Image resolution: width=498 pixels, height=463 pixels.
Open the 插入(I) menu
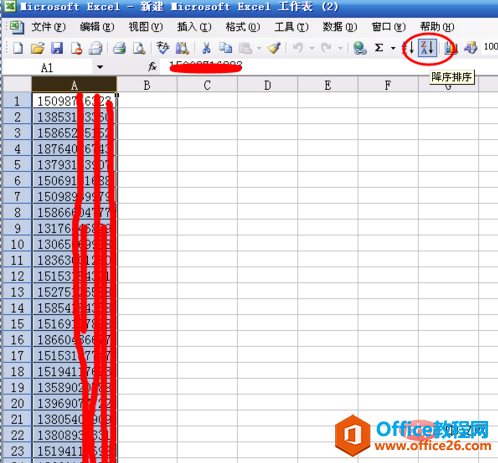(194, 27)
